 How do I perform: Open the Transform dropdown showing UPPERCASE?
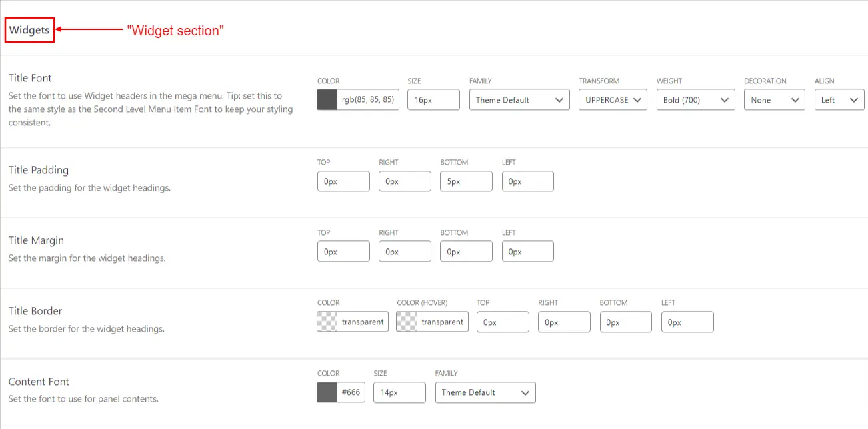pos(612,99)
